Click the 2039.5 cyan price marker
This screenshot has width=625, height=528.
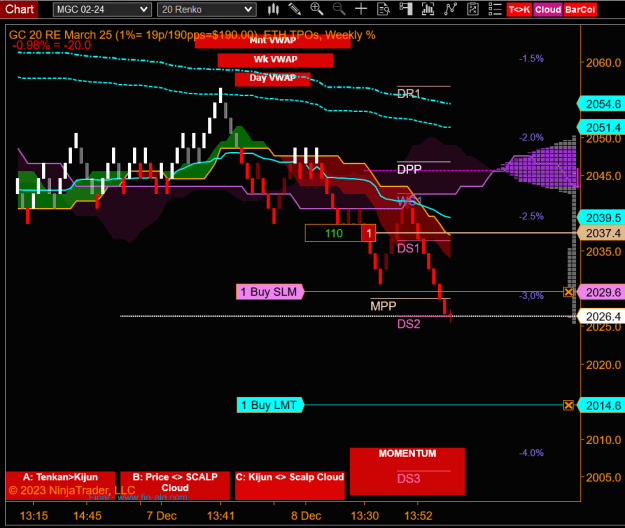click(601, 218)
